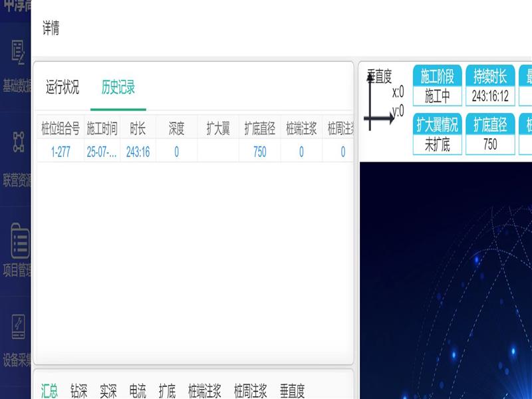The image size is (532, 399).
Task: Click the 施工阶段 status card
Action: click(x=436, y=86)
